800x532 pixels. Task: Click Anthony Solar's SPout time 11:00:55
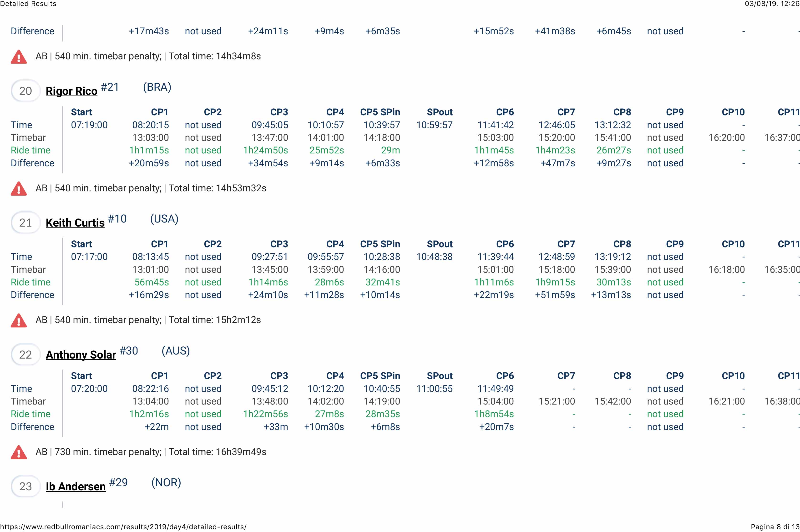coord(434,389)
